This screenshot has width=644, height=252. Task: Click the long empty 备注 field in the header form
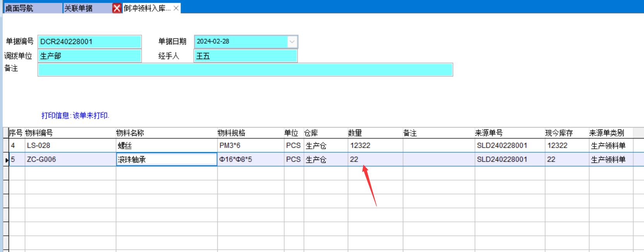[245, 70]
